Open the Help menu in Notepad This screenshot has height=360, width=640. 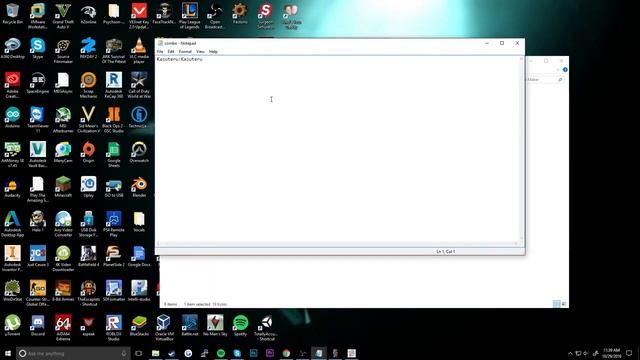(x=213, y=52)
